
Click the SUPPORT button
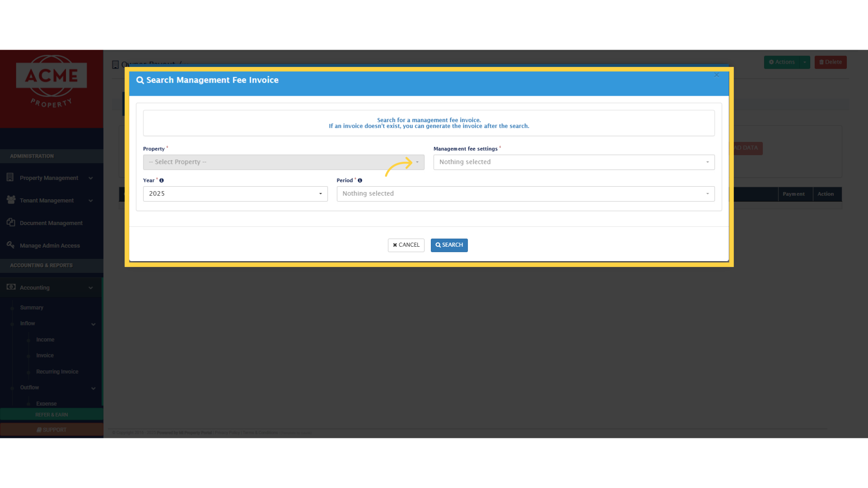52,430
